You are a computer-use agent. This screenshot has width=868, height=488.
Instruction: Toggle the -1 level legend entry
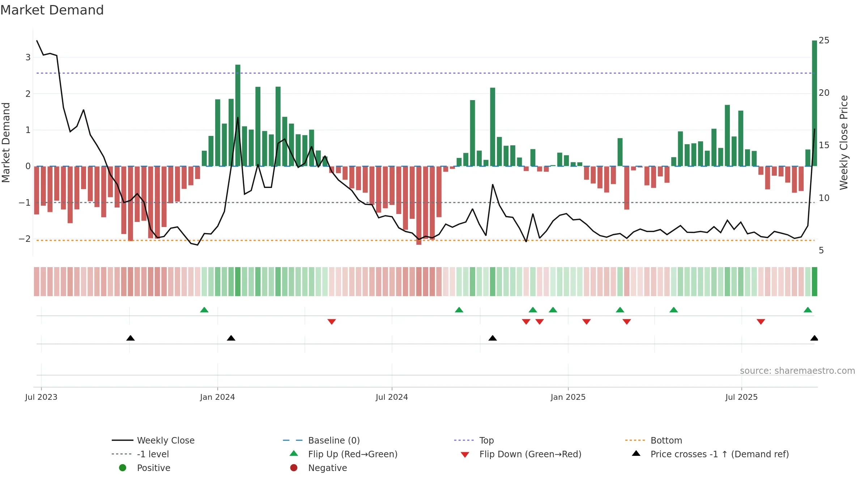[x=140, y=454]
